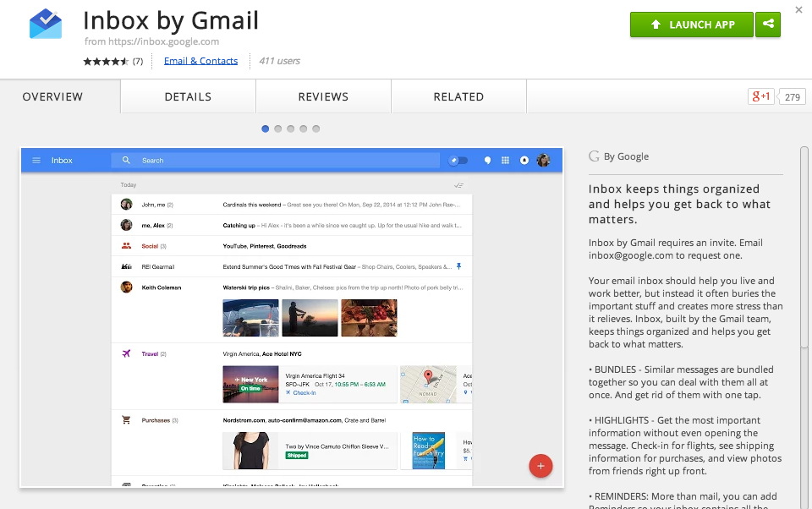
Task: Click the search magnifier in the Inbox screenshot
Action: coord(125,160)
